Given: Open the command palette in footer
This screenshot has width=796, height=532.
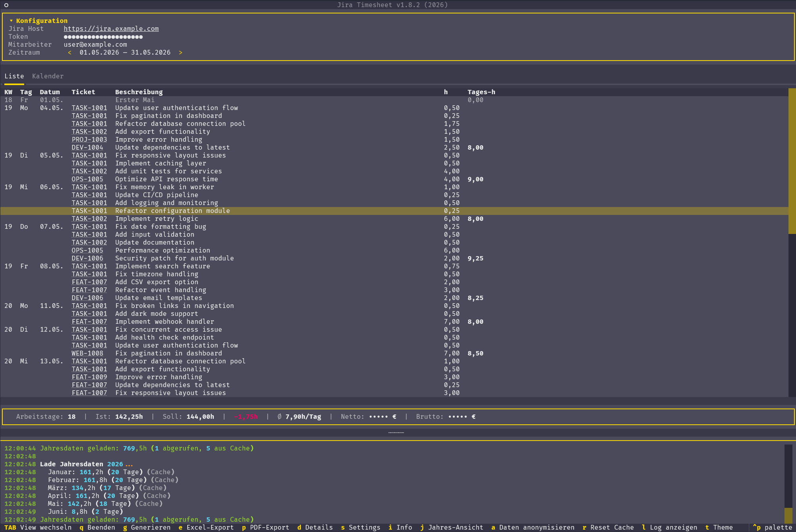Looking at the screenshot, I should 773,527.
